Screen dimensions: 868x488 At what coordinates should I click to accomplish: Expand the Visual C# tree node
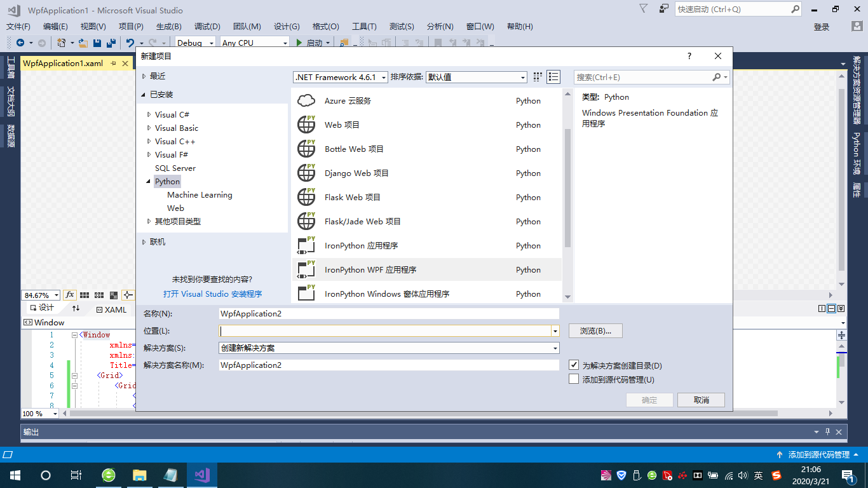tap(149, 115)
